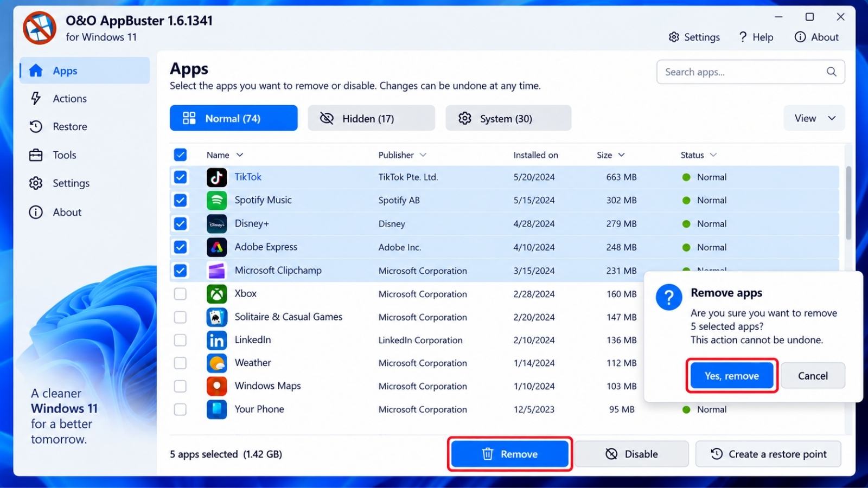The image size is (868, 488).
Task: Check the Solitaire & Casual Games checkbox
Action: [x=180, y=317]
